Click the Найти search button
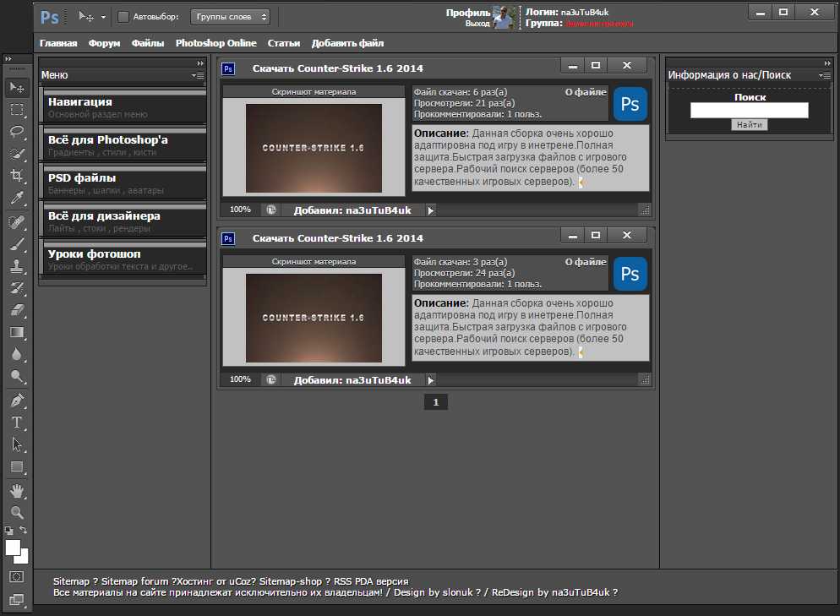The width and height of the screenshot is (840, 616). coord(749,125)
